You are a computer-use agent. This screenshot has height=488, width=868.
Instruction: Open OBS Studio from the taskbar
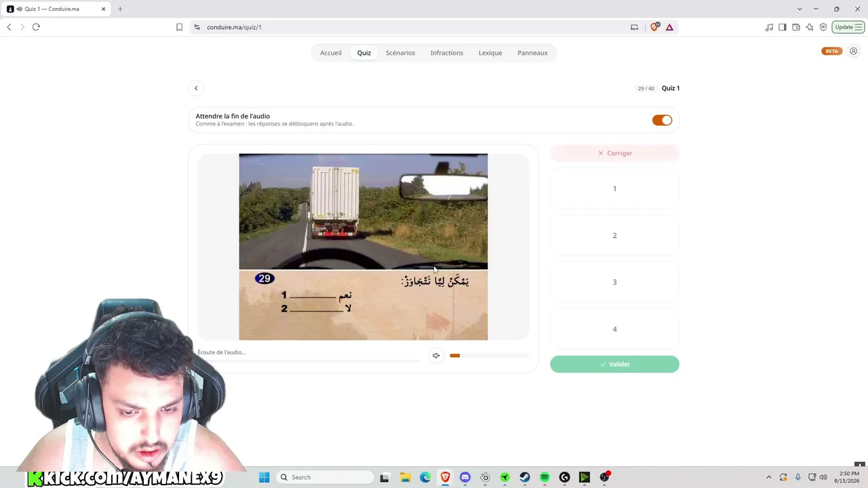click(604, 477)
